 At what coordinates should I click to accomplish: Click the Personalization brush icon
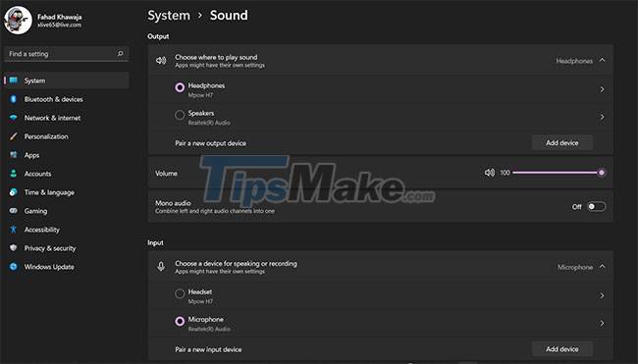14,136
